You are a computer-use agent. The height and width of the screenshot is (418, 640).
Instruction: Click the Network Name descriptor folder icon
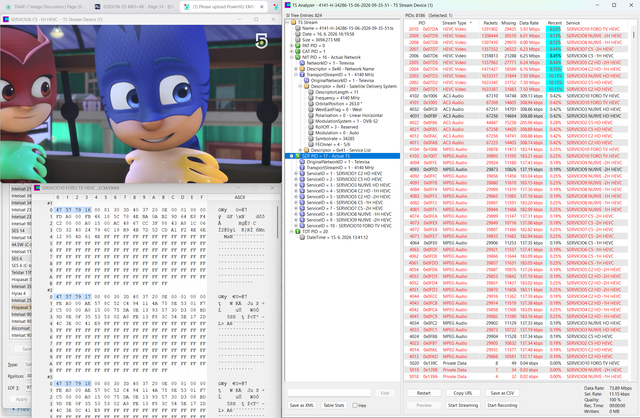(x=302, y=69)
